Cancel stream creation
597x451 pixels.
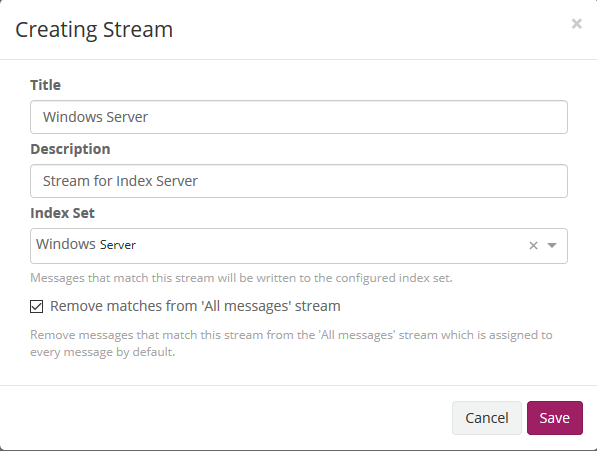click(487, 418)
